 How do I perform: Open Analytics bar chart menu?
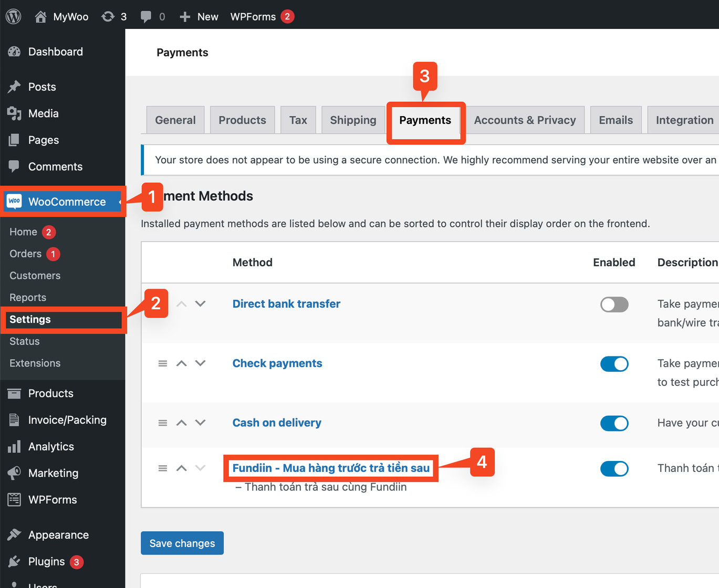point(14,447)
